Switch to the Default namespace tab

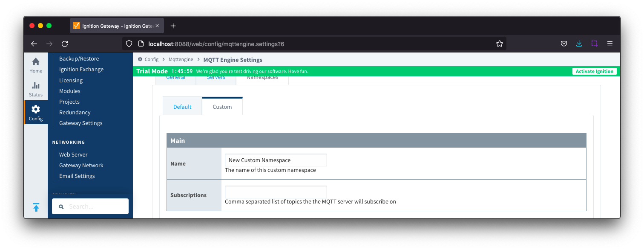[182, 107]
